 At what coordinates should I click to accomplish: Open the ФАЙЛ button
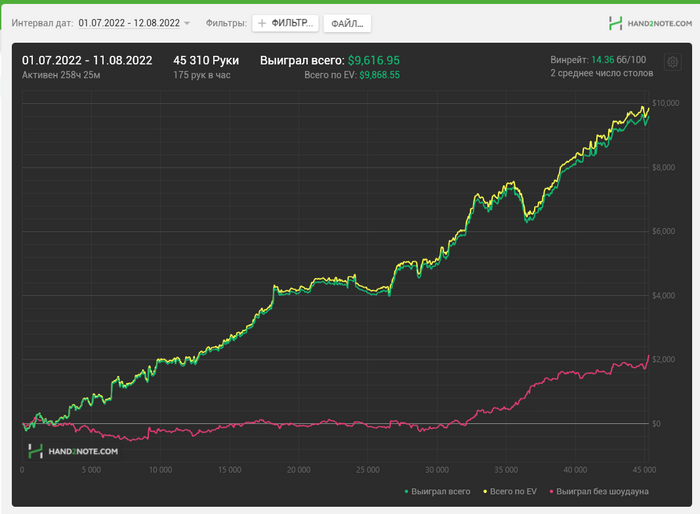click(347, 24)
